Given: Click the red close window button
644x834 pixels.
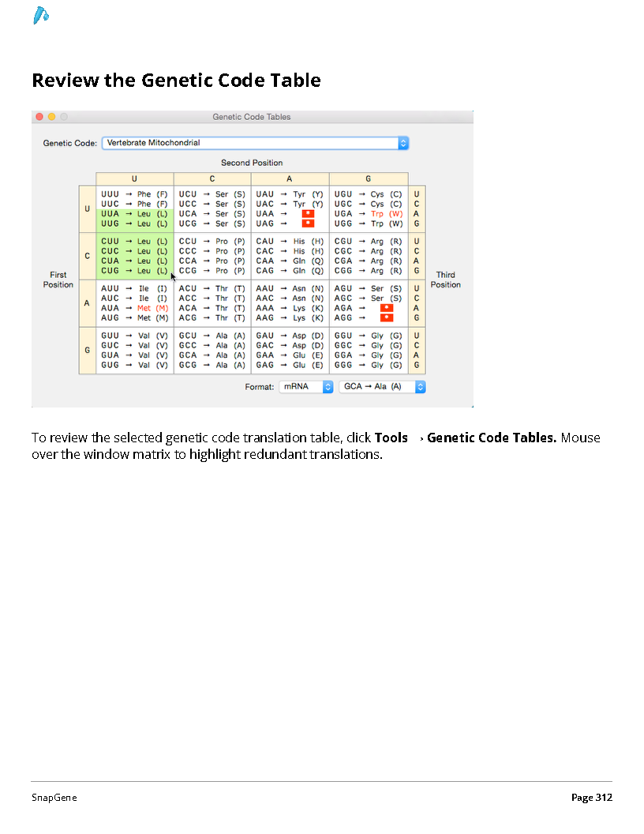Looking at the screenshot, I should [x=39, y=116].
